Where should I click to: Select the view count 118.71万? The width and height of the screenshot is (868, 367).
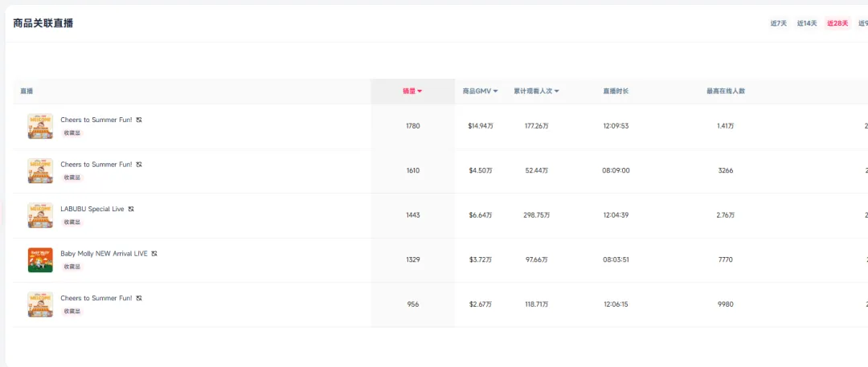[x=537, y=304]
